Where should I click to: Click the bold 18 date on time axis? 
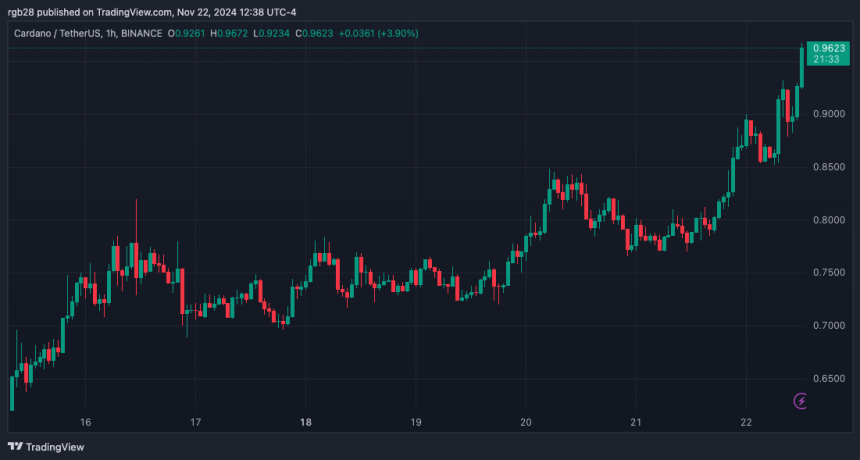[306, 422]
